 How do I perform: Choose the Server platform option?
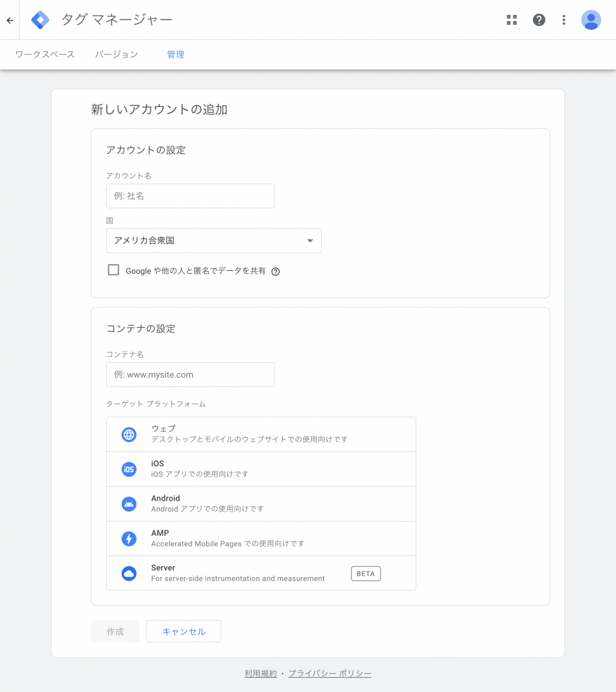click(x=261, y=573)
